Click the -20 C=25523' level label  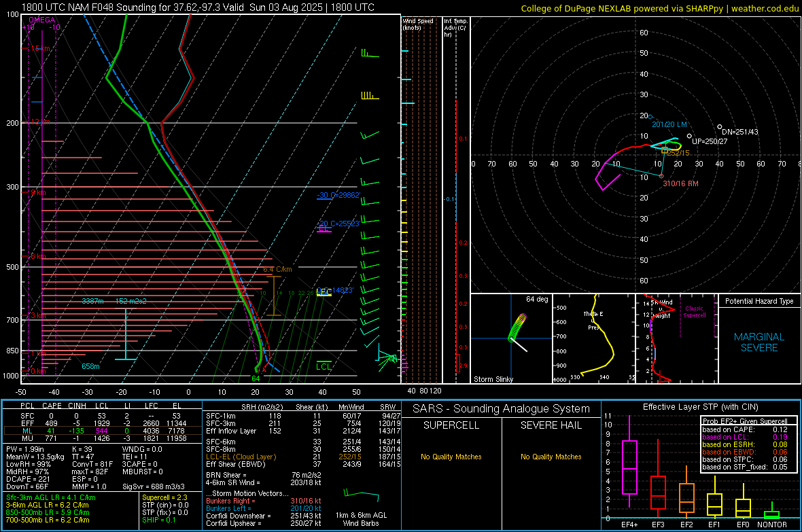click(x=338, y=224)
